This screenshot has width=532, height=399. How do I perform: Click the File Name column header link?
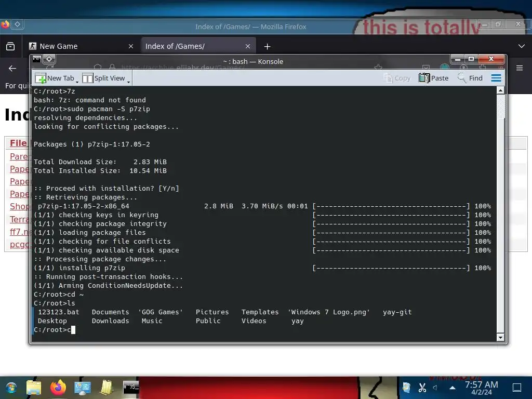[18, 143]
